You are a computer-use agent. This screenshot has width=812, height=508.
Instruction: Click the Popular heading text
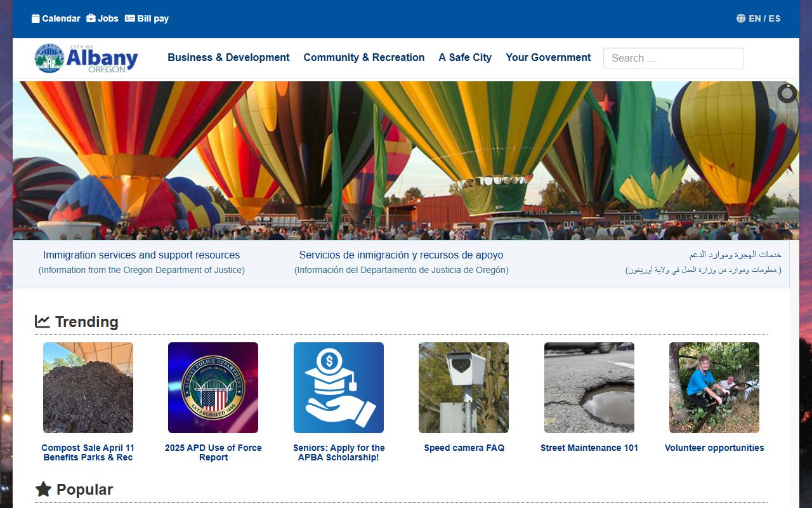(x=84, y=490)
